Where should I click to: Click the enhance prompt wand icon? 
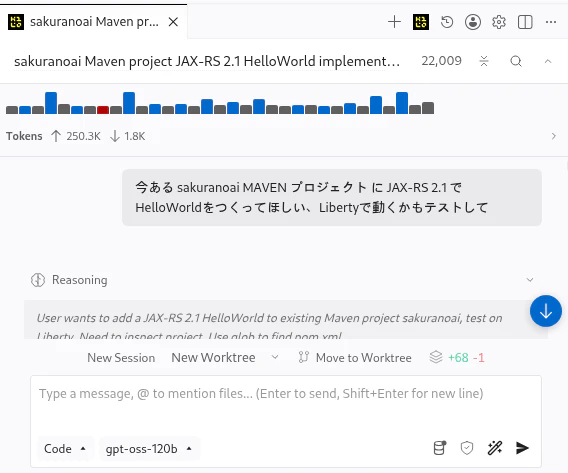(x=494, y=448)
